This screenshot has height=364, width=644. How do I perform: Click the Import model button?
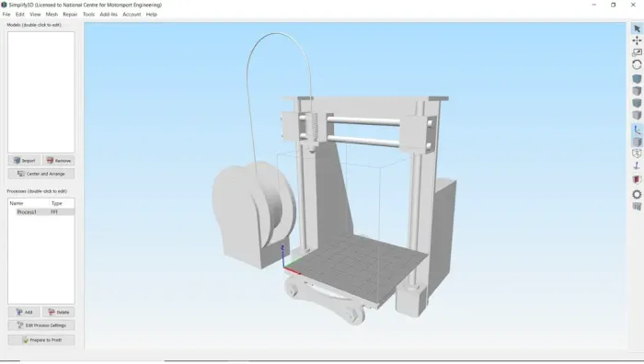click(24, 161)
